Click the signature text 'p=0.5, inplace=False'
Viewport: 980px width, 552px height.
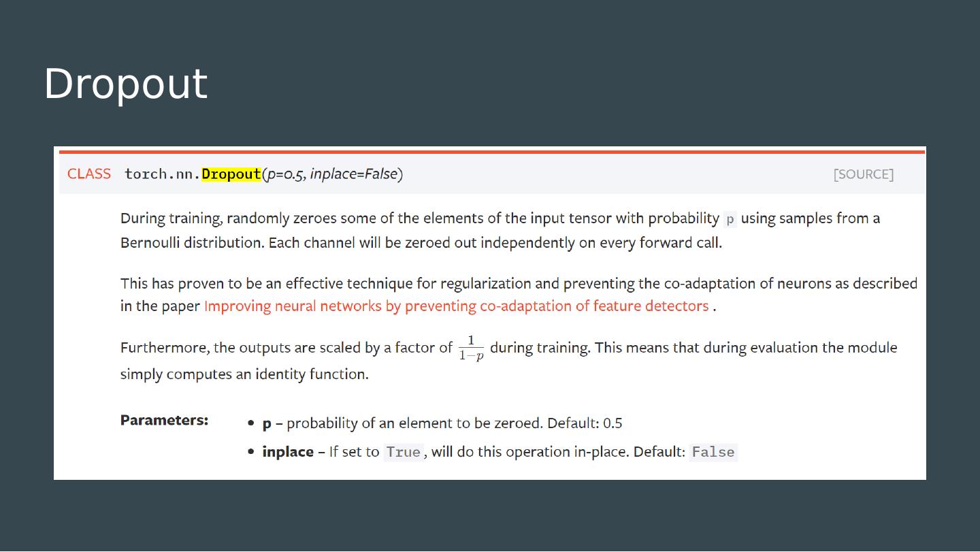click(333, 174)
